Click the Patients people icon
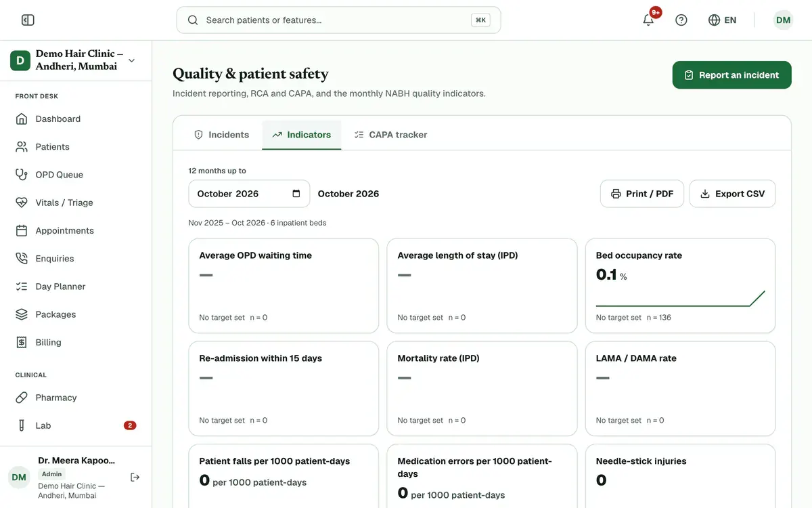Viewport: 812px width, 508px height. point(22,147)
